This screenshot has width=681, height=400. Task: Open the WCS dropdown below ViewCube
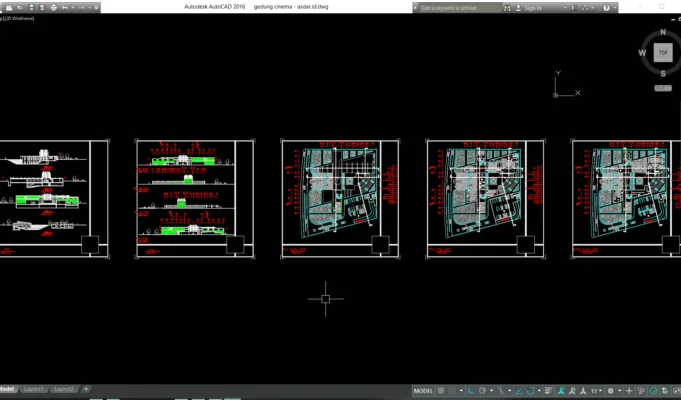click(x=663, y=88)
